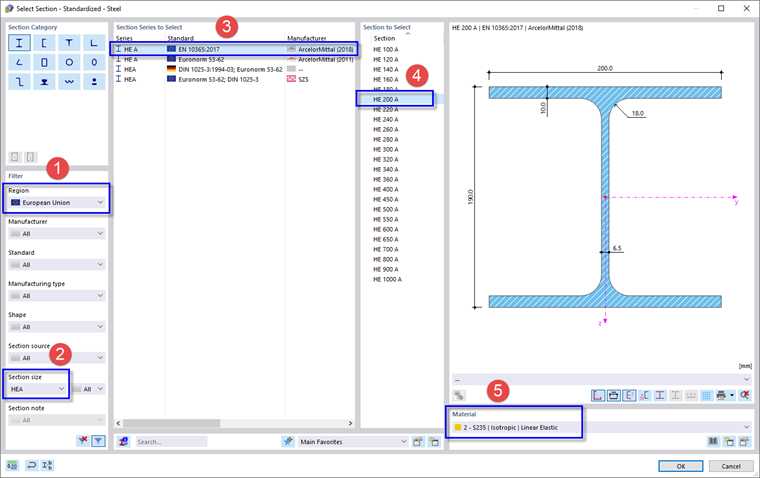Select HEA row DIN 1025-3:1994-03
Screen dimensions: 760x478
pyautogui.click(x=235, y=69)
